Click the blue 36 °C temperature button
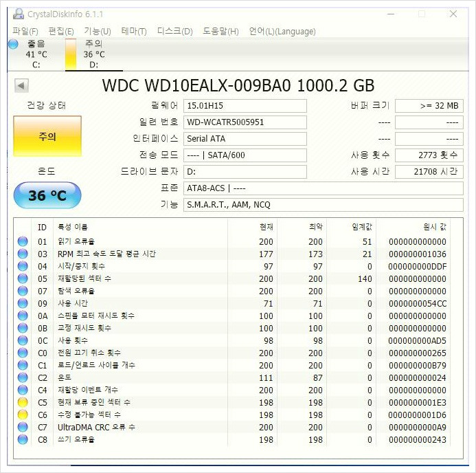 (47, 195)
